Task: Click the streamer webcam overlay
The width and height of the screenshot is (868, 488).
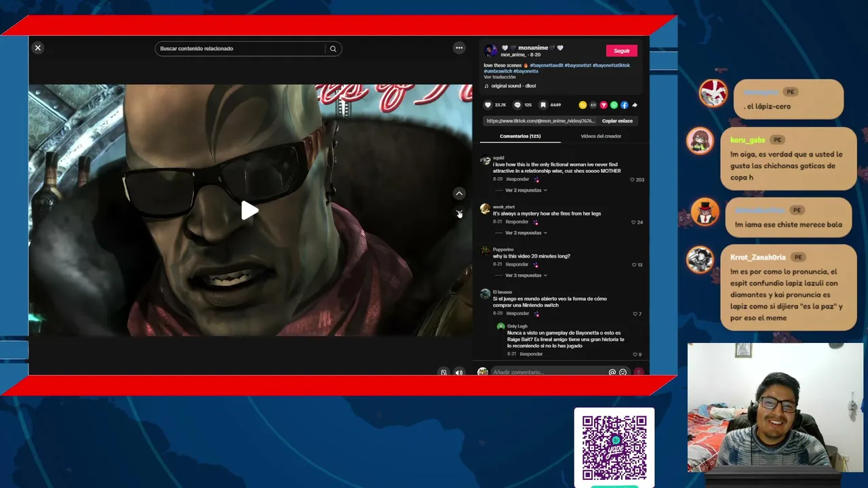Action: point(775,407)
